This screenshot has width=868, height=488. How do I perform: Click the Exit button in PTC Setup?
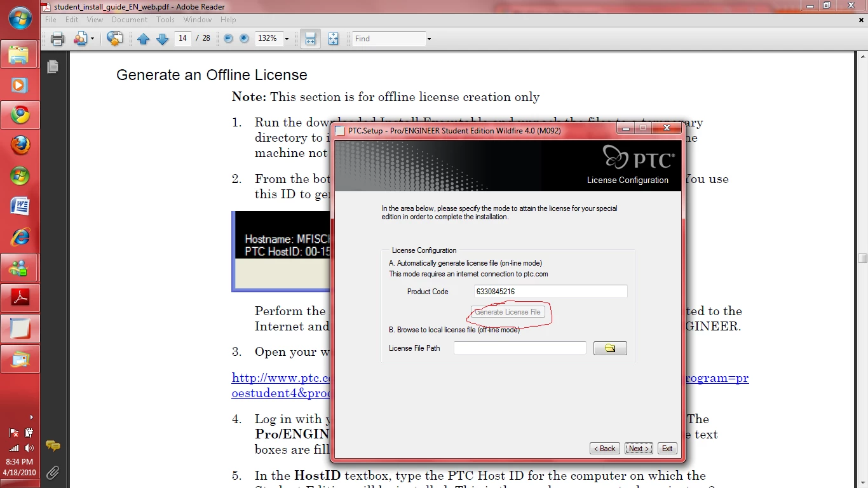pyautogui.click(x=667, y=449)
